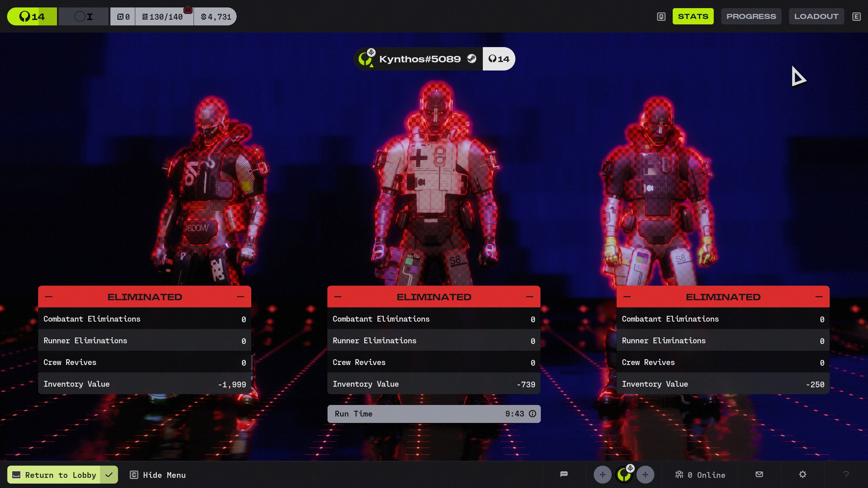Image resolution: width=868 pixels, height=488 pixels.
Task: Toggle the Return to Lobby checkmark
Action: tap(109, 475)
